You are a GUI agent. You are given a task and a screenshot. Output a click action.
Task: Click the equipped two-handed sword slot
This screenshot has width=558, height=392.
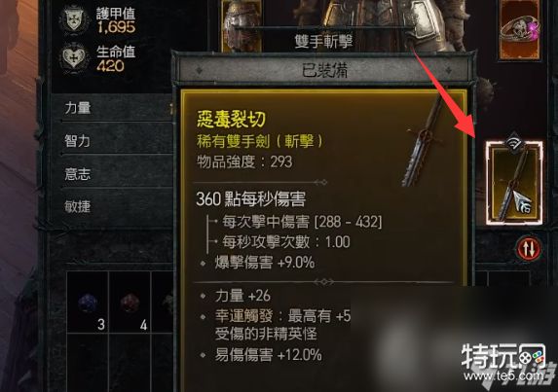pos(514,183)
